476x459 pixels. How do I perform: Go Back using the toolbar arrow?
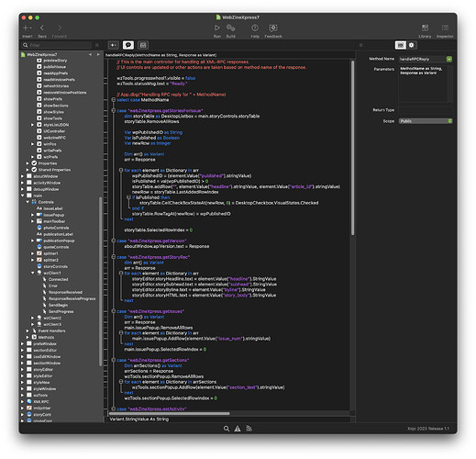tap(42, 28)
